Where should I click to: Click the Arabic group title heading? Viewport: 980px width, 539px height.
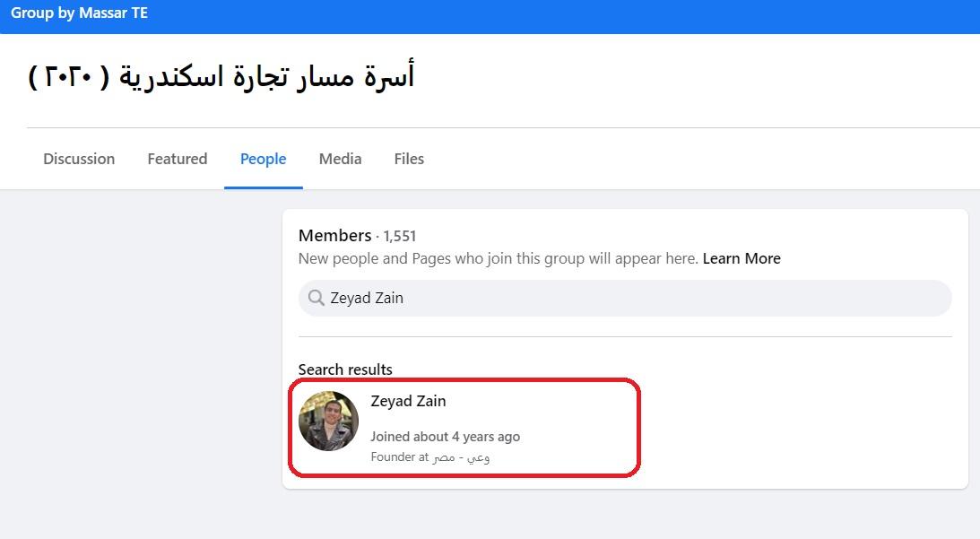click(221, 78)
